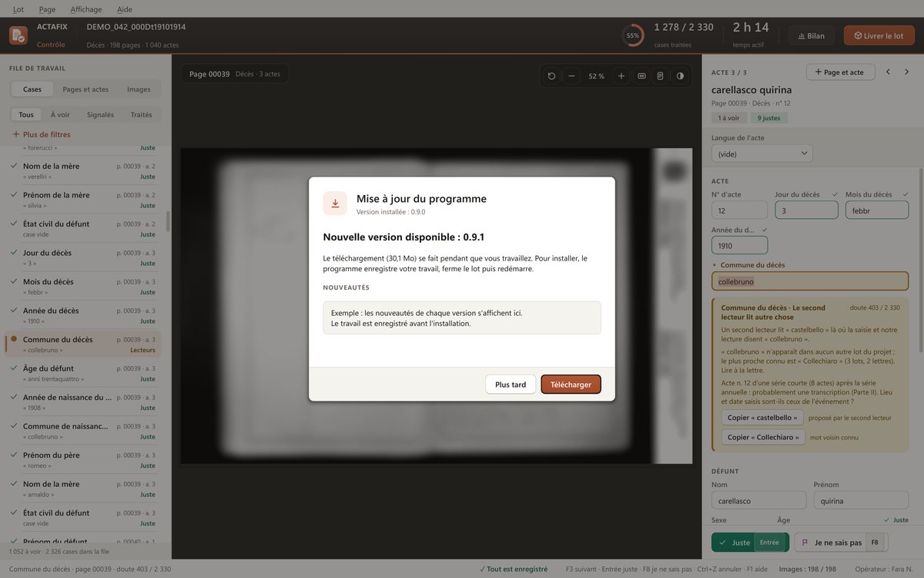Screen dimensions: 924x578
Task: Click the Je ne sais pas button
Action: [841, 543]
